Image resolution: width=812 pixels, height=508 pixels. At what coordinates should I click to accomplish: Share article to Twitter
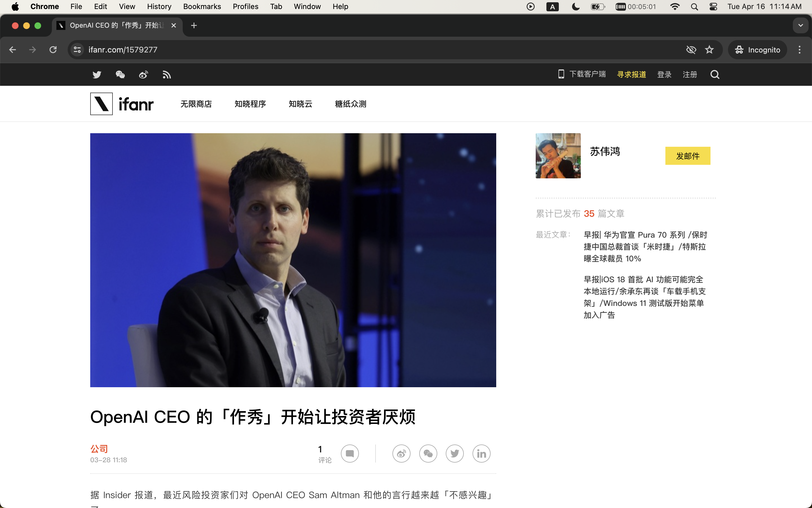click(455, 454)
